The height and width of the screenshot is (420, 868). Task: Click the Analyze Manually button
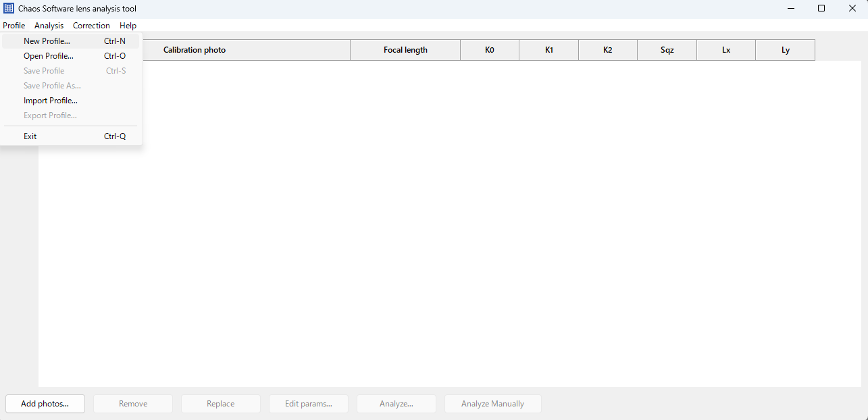[x=493, y=404]
